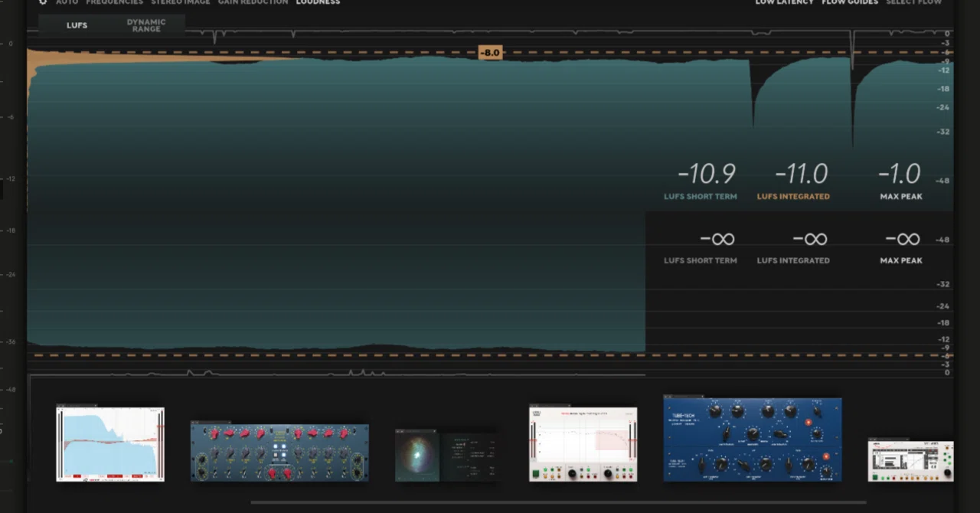
Task: Open the blue Tube-Tech plugin thumbnail
Action: (753, 439)
